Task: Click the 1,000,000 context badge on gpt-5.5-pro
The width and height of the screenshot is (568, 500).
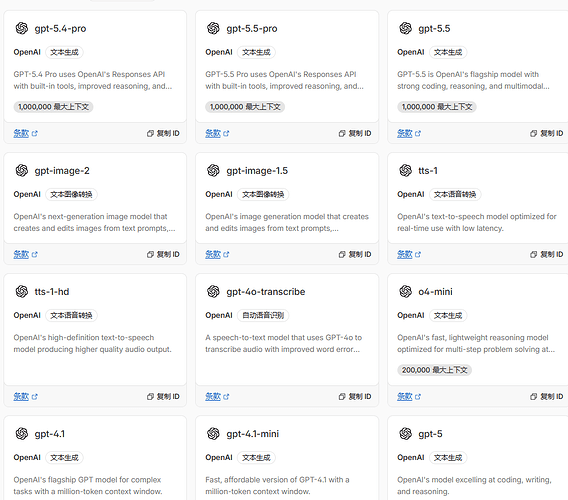Action: [245, 107]
